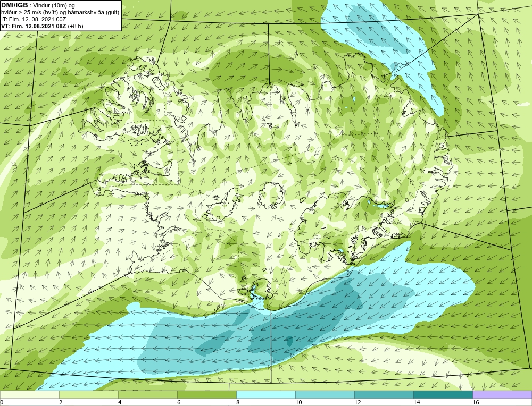Click the 0-2 m/s pale legend swatch
Image resolution: width=532 pixels, height=406 pixels.
click(x=29, y=394)
